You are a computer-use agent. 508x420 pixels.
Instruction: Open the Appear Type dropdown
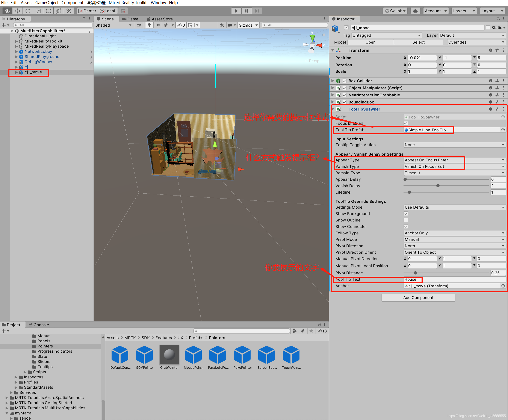point(454,160)
